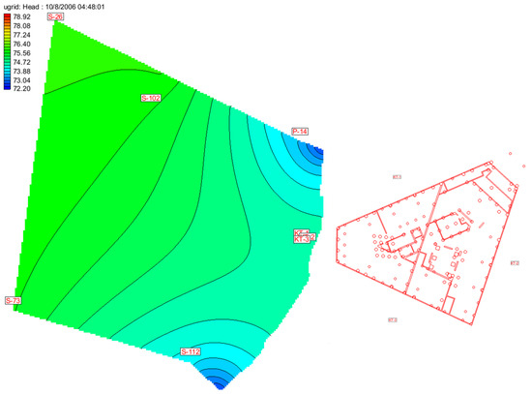Image resolution: width=532 pixels, height=394 pixels.
Task: Click the 73.88 legend value
Action: [21, 72]
